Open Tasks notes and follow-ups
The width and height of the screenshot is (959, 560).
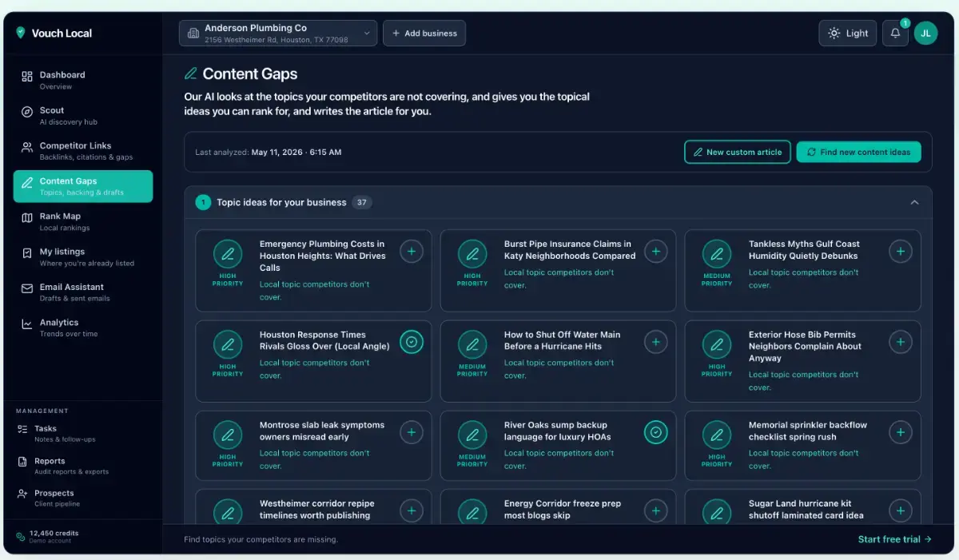[82, 433]
